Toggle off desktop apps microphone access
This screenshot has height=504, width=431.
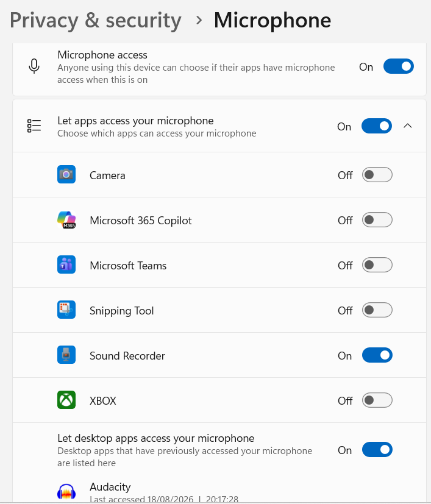click(x=377, y=449)
